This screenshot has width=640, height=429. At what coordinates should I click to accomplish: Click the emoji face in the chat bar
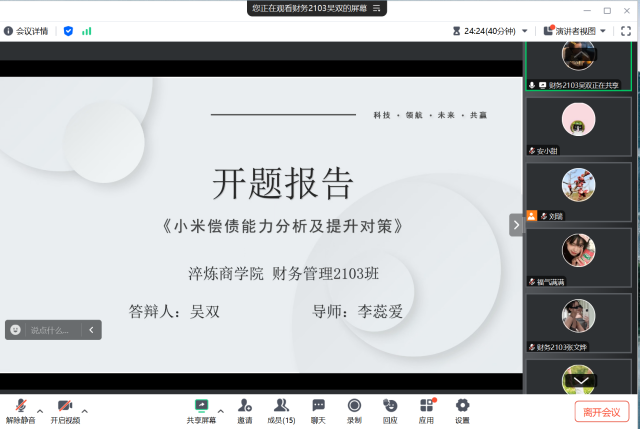[x=16, y=330]
